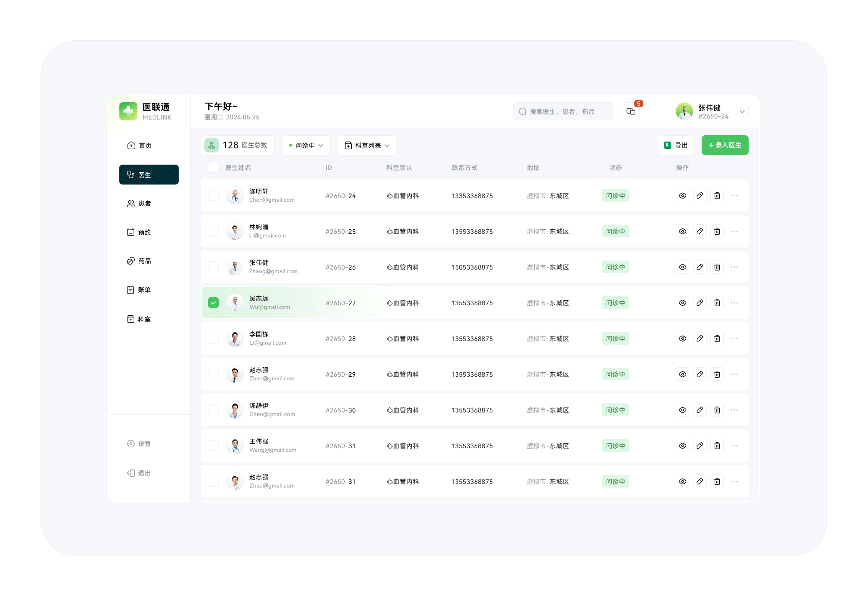The image size is (868, 597).
Task: Open 设置 in the sidebar
Action: click(139, 444)
